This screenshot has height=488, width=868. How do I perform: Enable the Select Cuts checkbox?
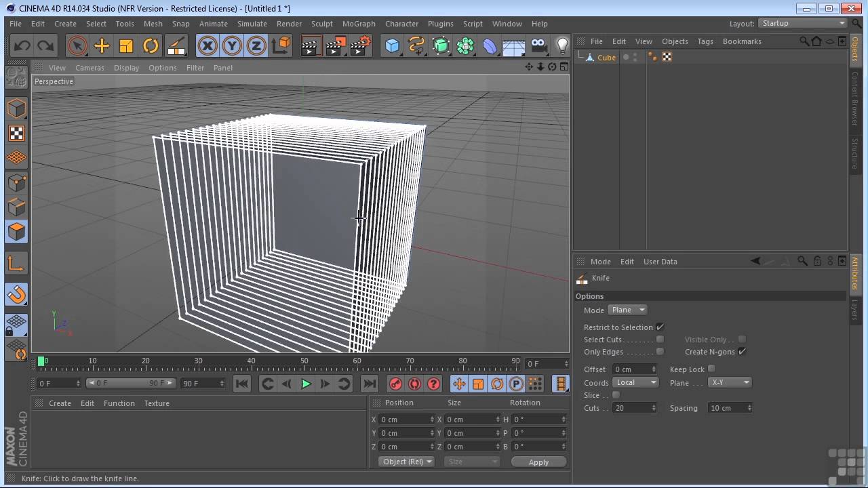coord(660,340)
